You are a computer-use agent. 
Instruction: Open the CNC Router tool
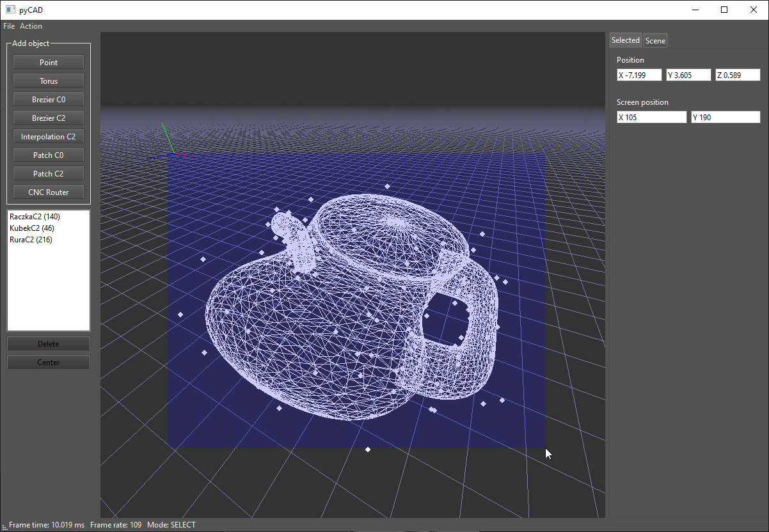(x=48, y=192)
